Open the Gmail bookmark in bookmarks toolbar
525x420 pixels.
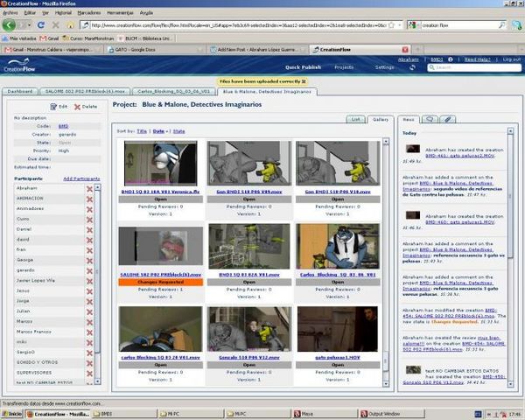point(49,38)
